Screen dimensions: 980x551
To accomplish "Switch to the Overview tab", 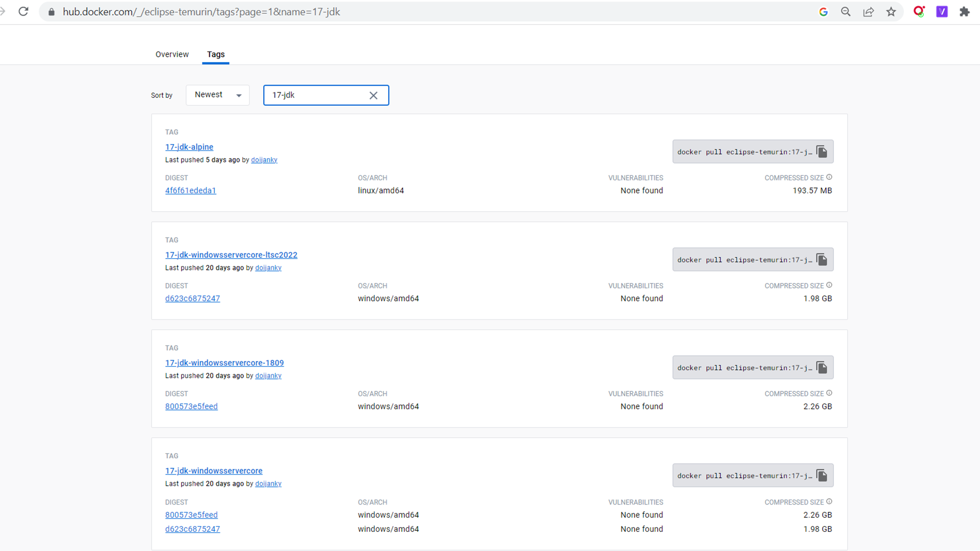I will pos(172,54).
